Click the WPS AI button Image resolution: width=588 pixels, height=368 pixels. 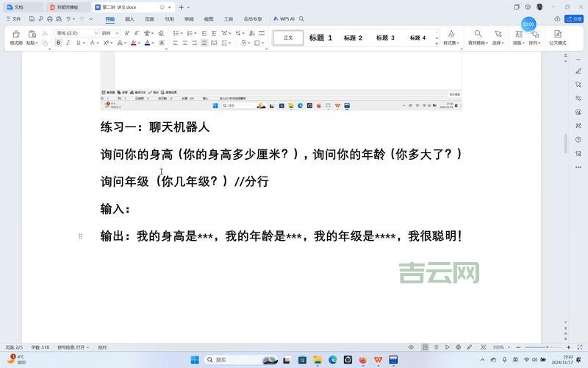(x=284, y=19)
